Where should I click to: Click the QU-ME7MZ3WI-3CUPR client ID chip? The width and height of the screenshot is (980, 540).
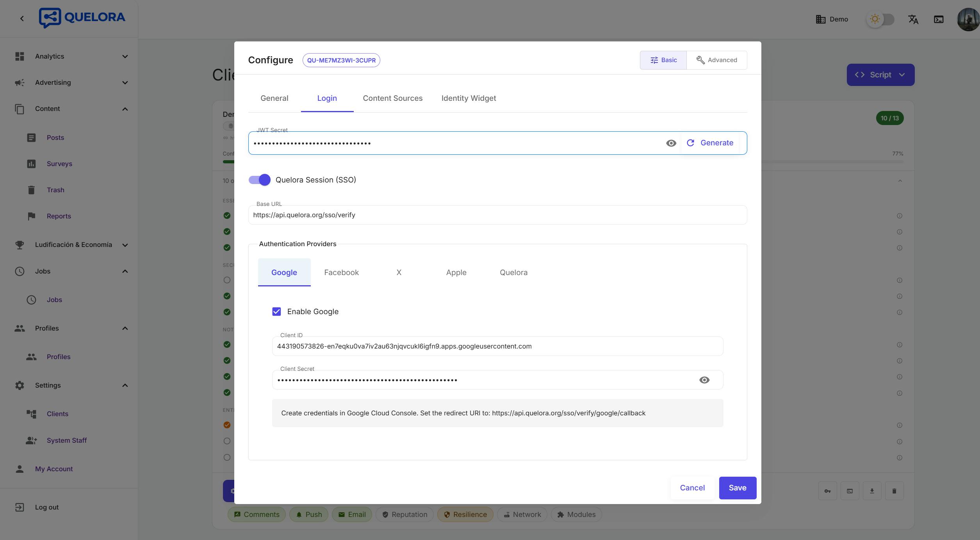[341, 60]
